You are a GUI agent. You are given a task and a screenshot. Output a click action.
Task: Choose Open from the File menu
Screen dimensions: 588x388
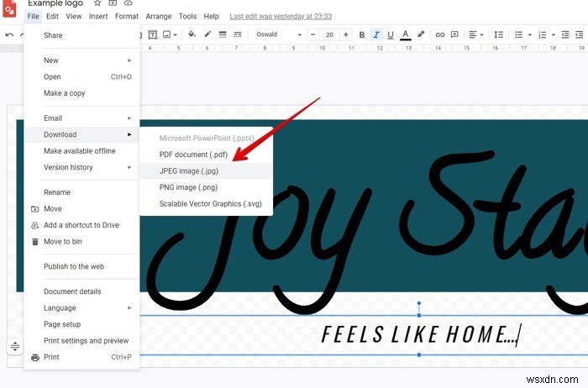[81, 77]
